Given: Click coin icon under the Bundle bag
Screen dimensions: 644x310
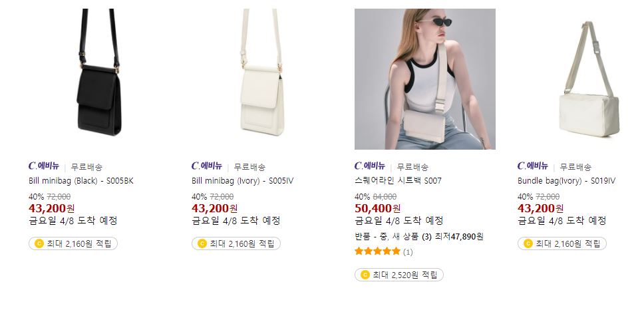Looking at the screenshot, I should tap(528, 243).
